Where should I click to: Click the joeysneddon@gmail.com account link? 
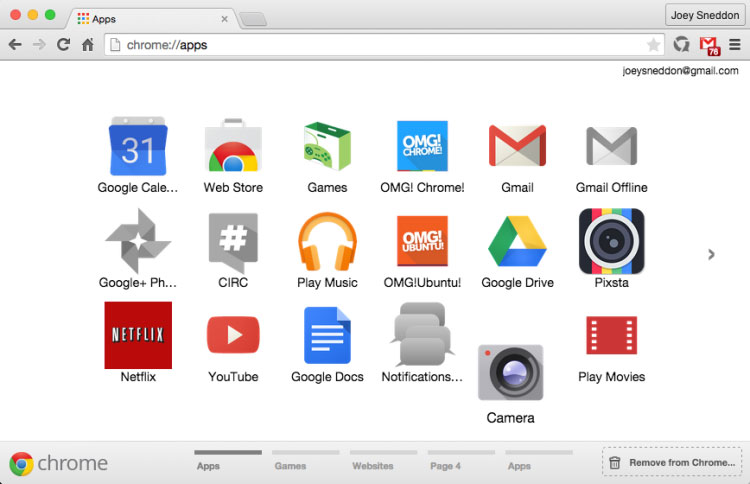[x=680, y=71]
